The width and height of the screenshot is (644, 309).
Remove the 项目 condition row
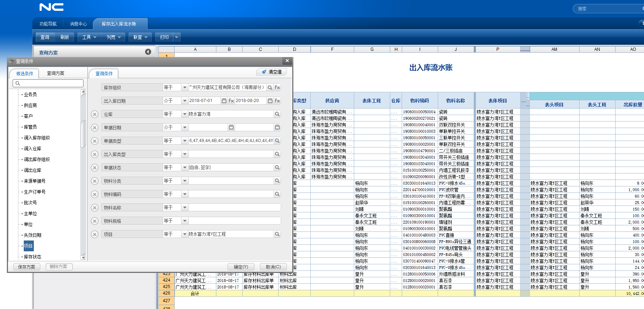click(x=95, y=234)
